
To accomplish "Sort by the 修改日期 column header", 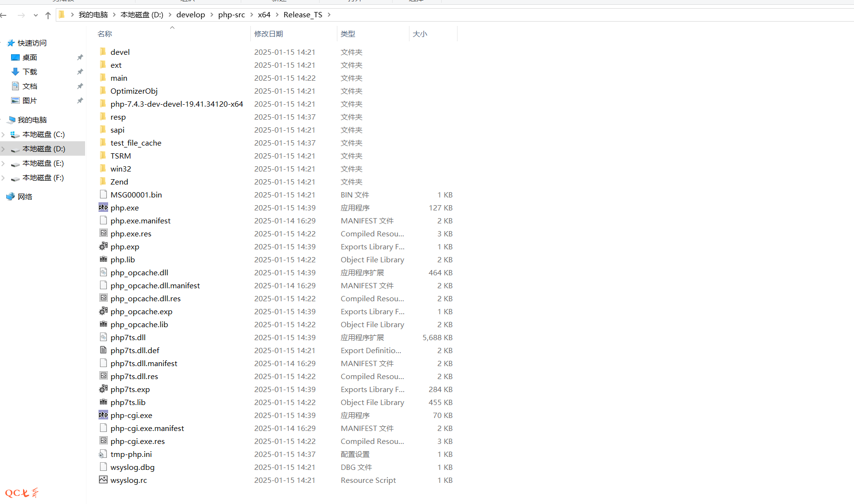I will (269, 34).
